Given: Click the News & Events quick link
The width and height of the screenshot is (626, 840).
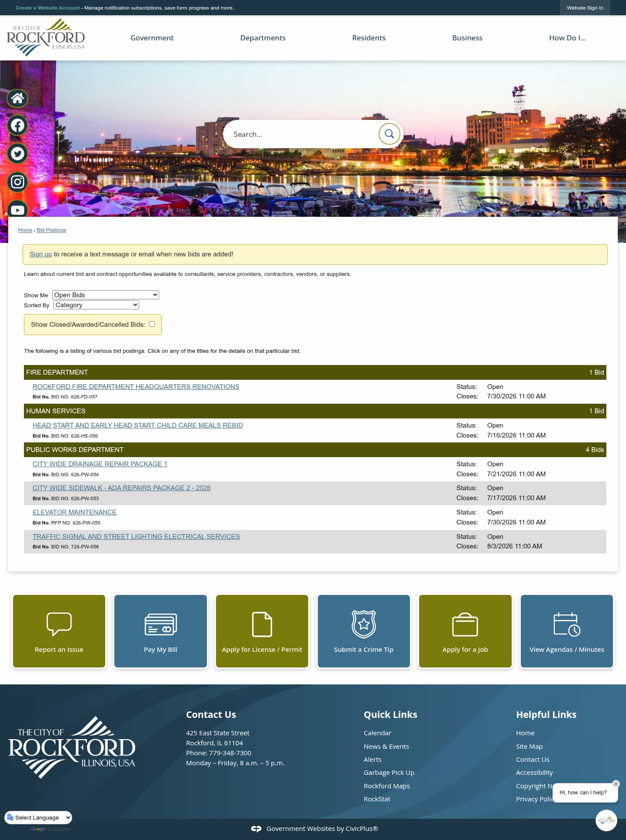Looking at the screenshot, I should point(386,747).
